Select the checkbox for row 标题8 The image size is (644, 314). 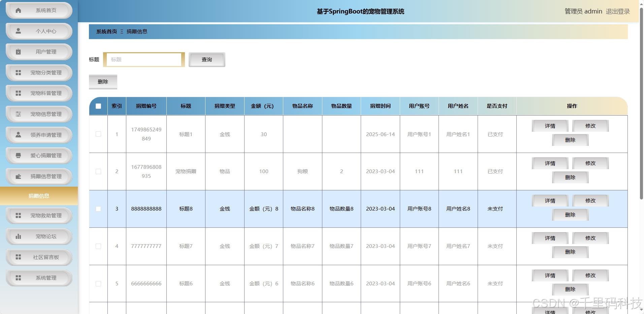98,209
